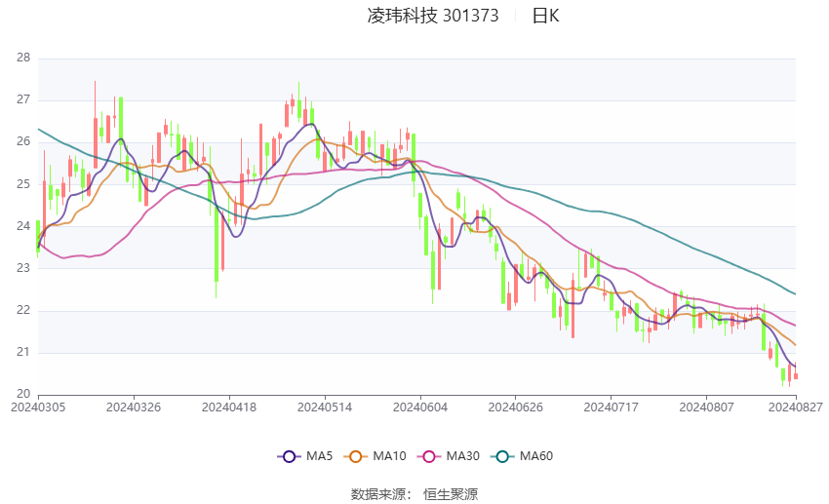Click the 数据来源 label text
Viewport: 829px width, 504px height.
pos(378,494)
